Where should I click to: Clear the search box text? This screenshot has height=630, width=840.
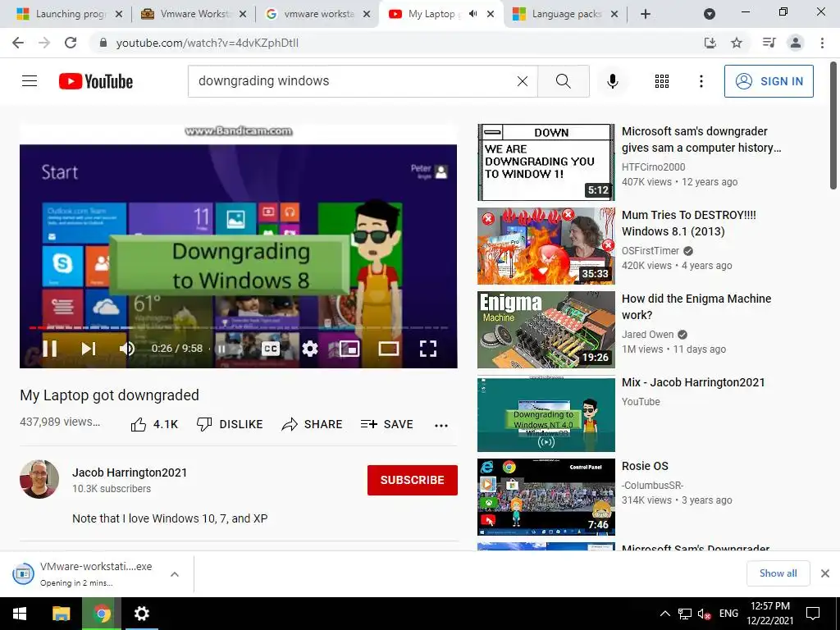tap(523, 81)
